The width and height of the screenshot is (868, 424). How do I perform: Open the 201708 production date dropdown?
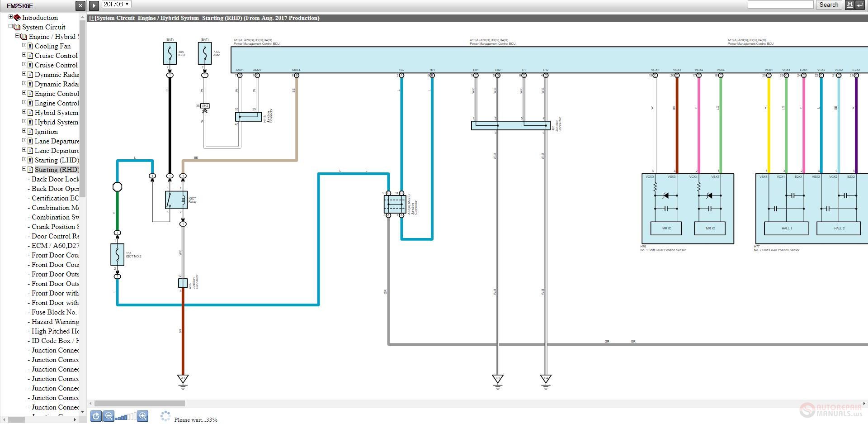(116, 4)
